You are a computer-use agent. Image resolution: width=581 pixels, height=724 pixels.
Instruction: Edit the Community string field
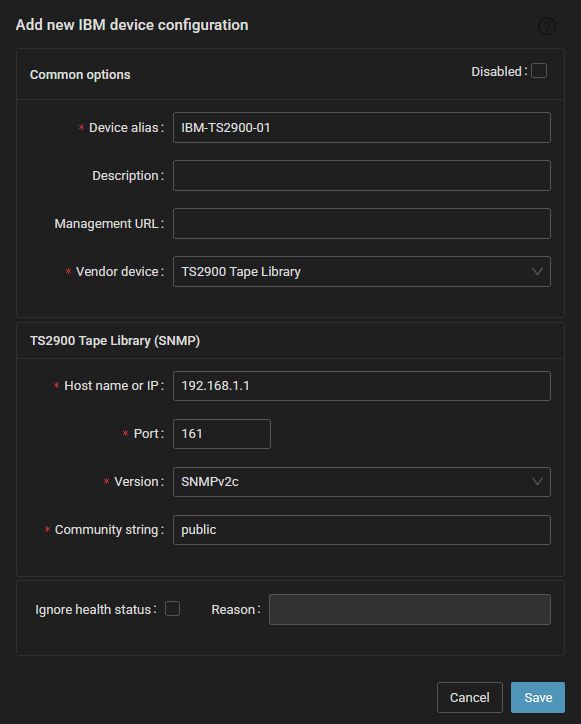tap(362, 530)
